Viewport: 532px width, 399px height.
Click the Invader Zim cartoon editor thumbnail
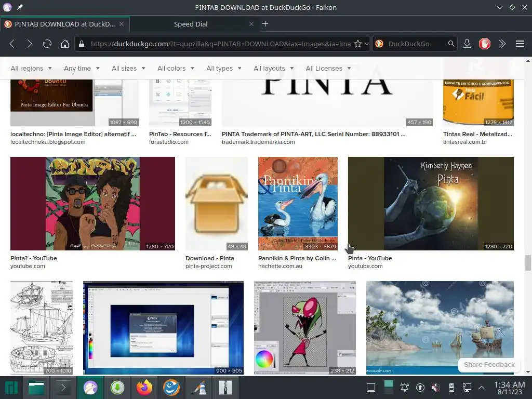(304, 328)
